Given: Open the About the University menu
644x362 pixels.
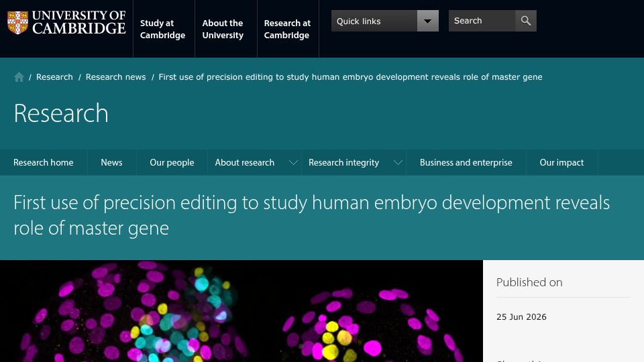Looking at the screenshot, I should [223, 29].
